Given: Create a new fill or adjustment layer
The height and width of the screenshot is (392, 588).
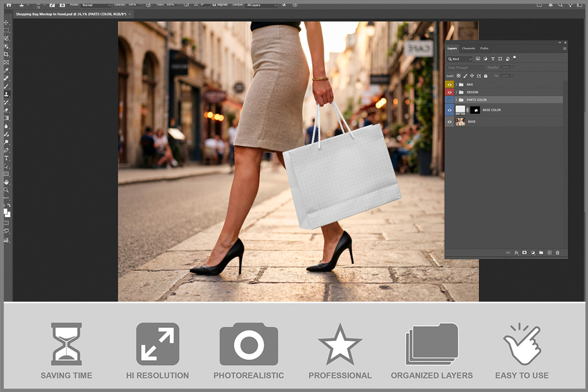Looking at the screenshot, I should (x=533, y=252).
